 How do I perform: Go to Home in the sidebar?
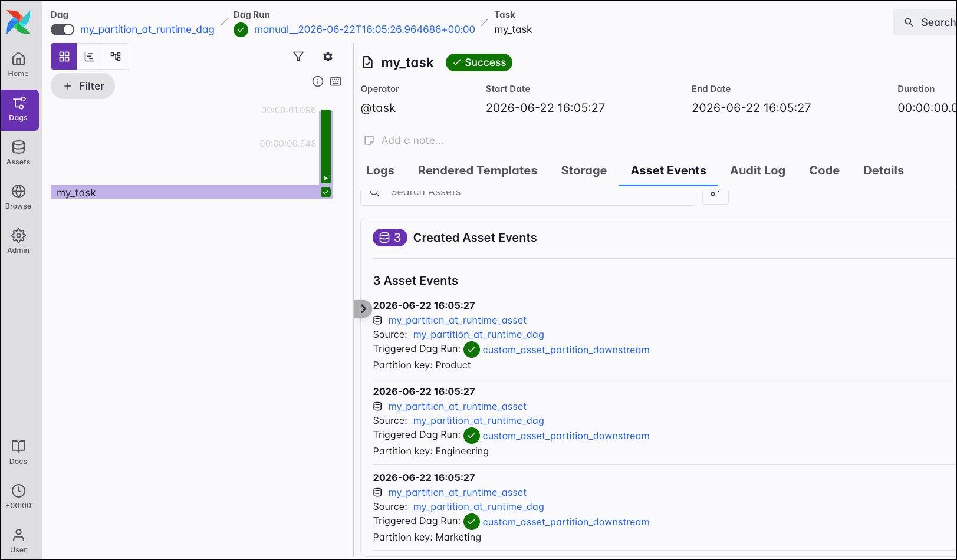click(x=18, y=65)
